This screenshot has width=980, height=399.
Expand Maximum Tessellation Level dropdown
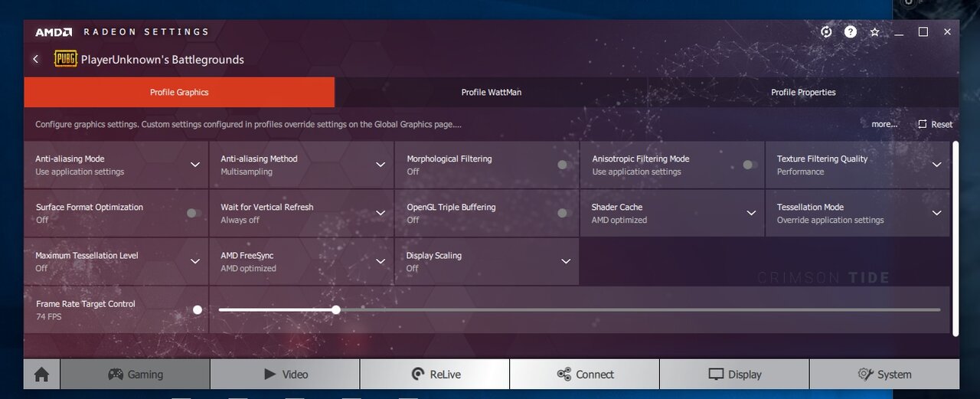pyautogui.click(x=195, y=261)
